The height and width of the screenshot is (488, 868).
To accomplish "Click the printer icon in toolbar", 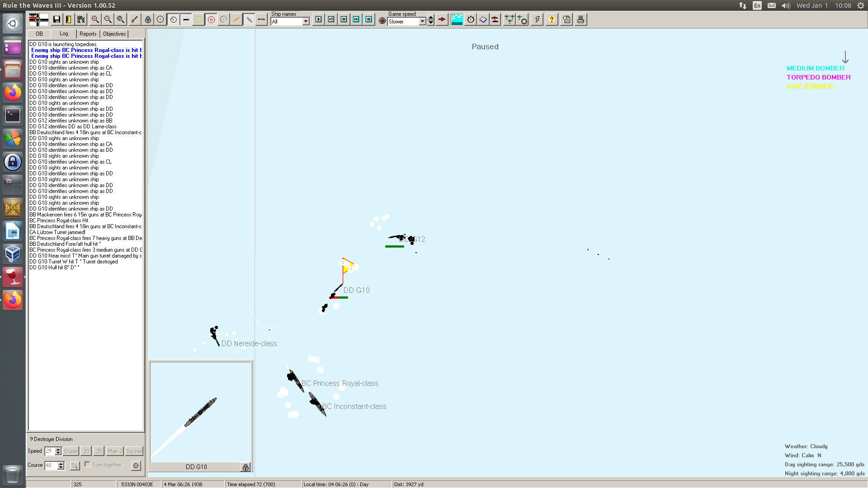I will pos(580,19).
